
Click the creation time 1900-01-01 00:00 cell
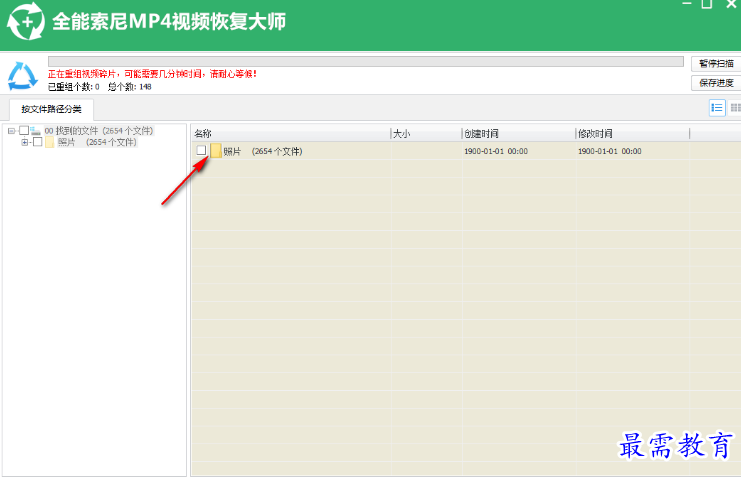pos(496,151)
